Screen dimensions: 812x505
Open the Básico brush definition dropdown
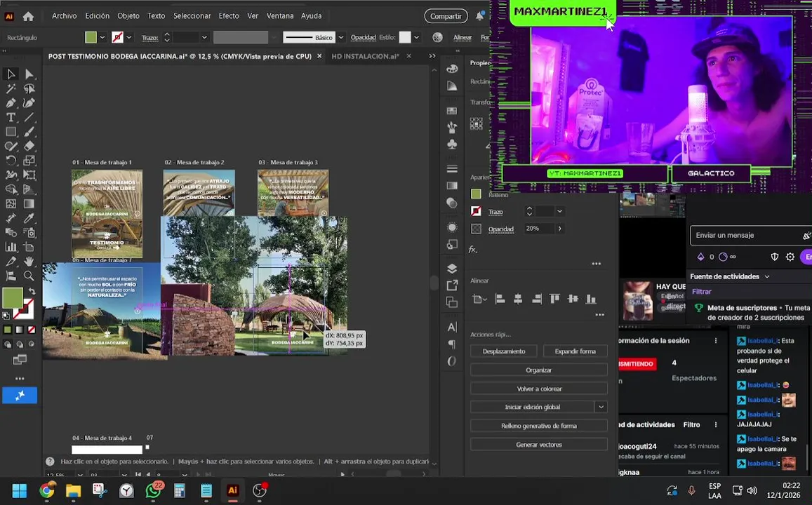pos(341,37)
